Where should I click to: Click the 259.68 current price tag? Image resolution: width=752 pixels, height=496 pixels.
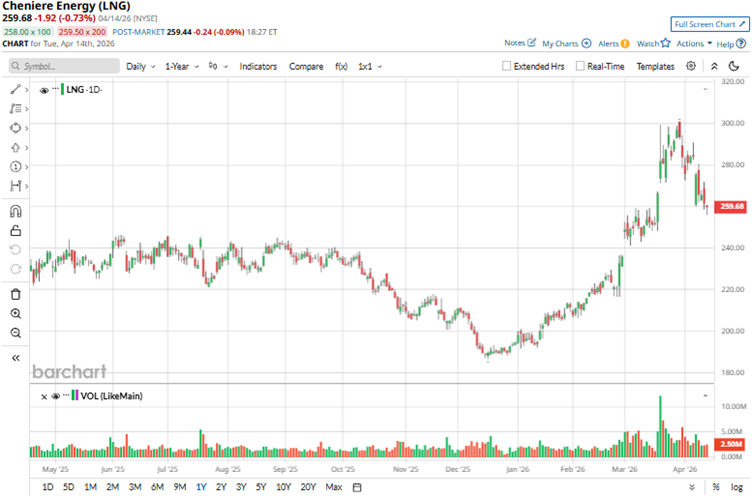[x=732, y=206]
